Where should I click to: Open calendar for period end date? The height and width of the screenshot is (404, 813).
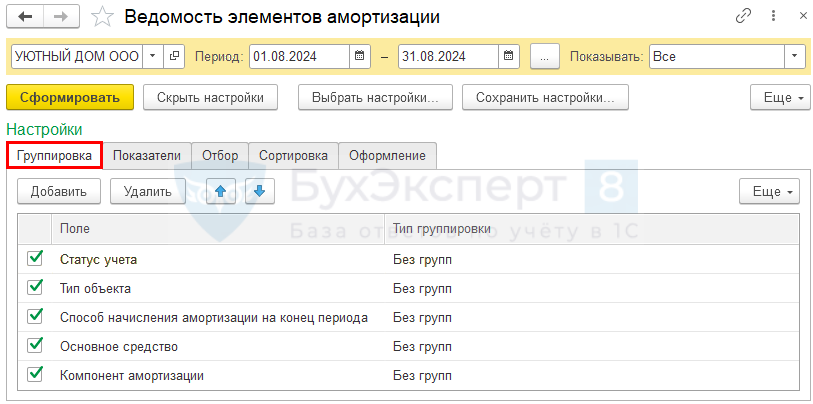509,56
